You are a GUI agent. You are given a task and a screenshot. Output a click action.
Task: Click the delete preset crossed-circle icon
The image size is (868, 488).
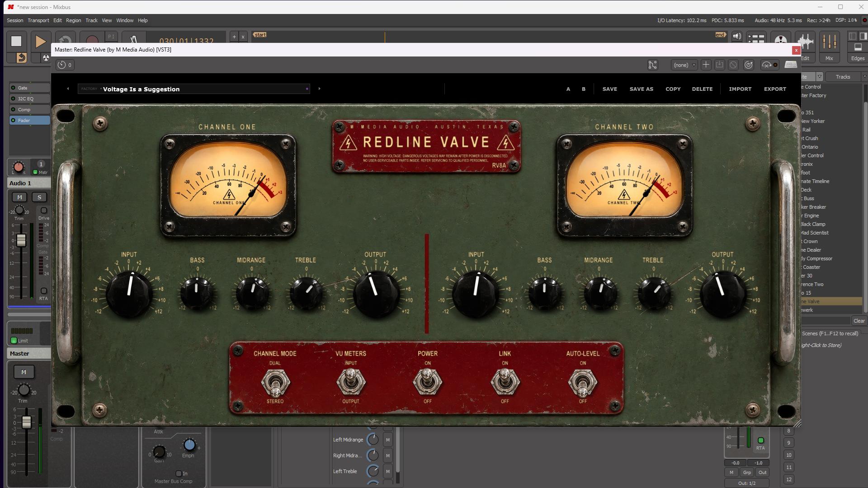point(733,65)
